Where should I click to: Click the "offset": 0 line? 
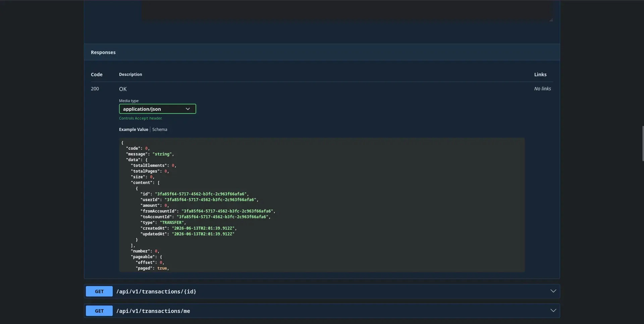pyautogui.click(x=150, y=263)
